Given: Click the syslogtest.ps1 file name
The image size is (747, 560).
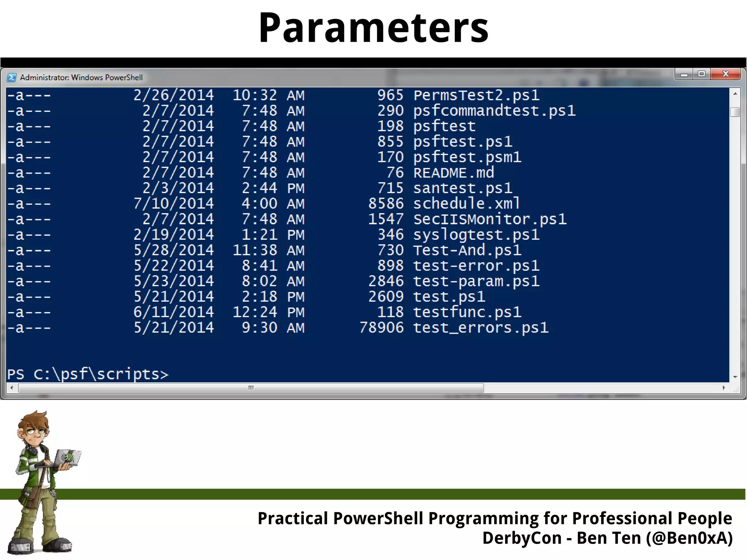Looking at the screenshot, I should 476,235.
